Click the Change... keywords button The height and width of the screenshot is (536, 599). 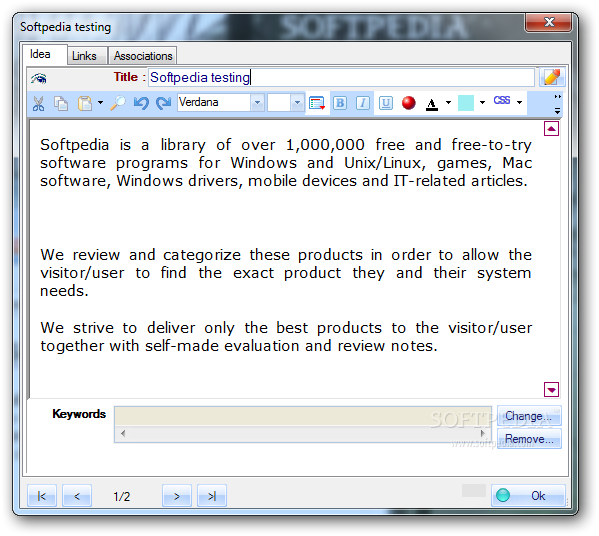tap(529, 416)
